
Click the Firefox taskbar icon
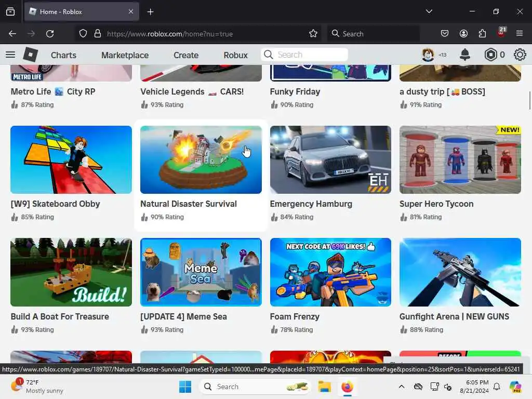coord(347,387)
